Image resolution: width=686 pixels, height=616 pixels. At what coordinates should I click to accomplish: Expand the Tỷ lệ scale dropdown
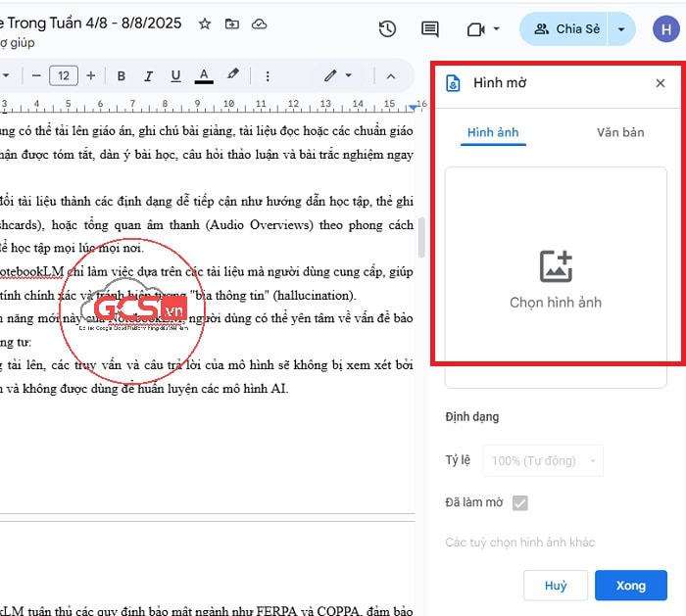pyautogui.click(x=546, y=460)
